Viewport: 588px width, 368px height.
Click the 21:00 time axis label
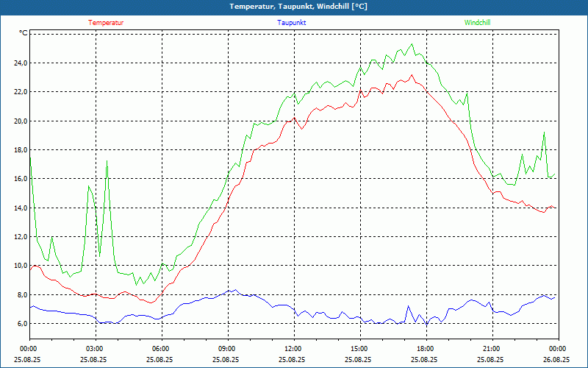point(492,349)
